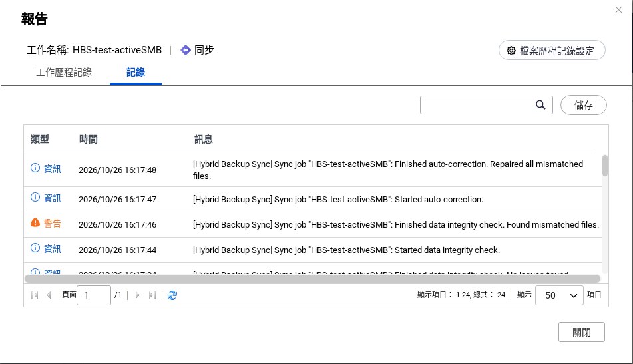Click the page number input field
The width and height of the screenshot is (633, 364).
pos(94,295)
